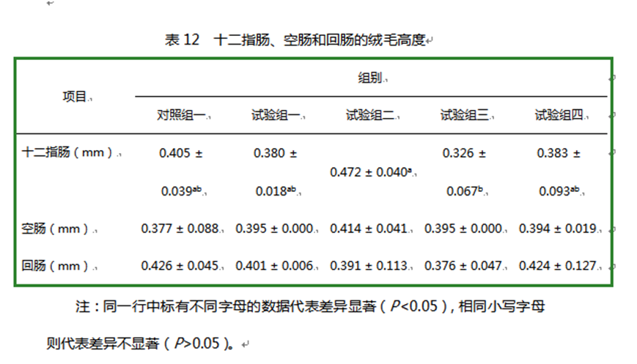The width and height of the screenshot is (637, 364).
Task: Click the cell '0.414 ± 0.041'
Action: 369,229
